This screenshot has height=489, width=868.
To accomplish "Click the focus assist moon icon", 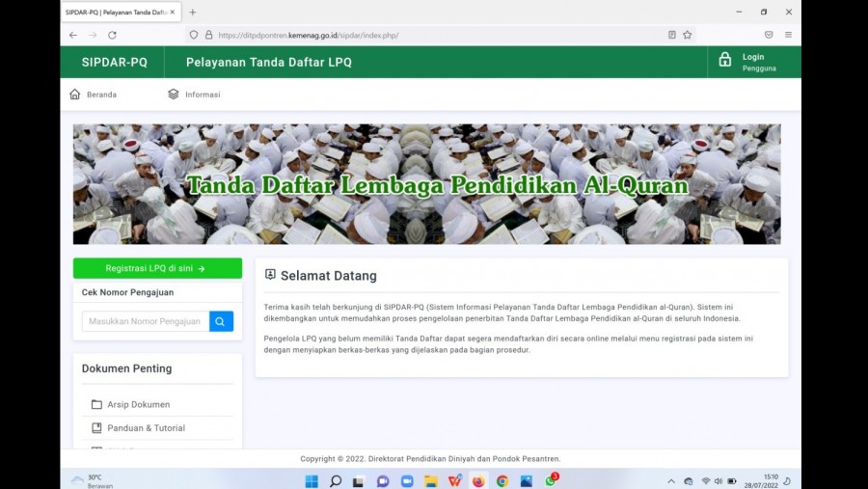I will (x=787, y=480).
